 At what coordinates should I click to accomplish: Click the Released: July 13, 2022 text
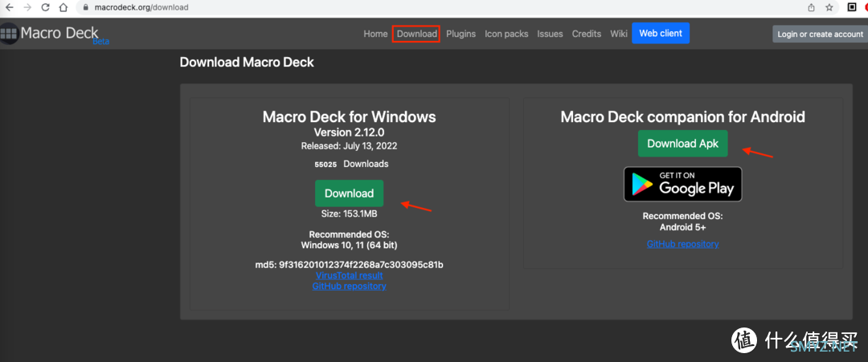349,146
